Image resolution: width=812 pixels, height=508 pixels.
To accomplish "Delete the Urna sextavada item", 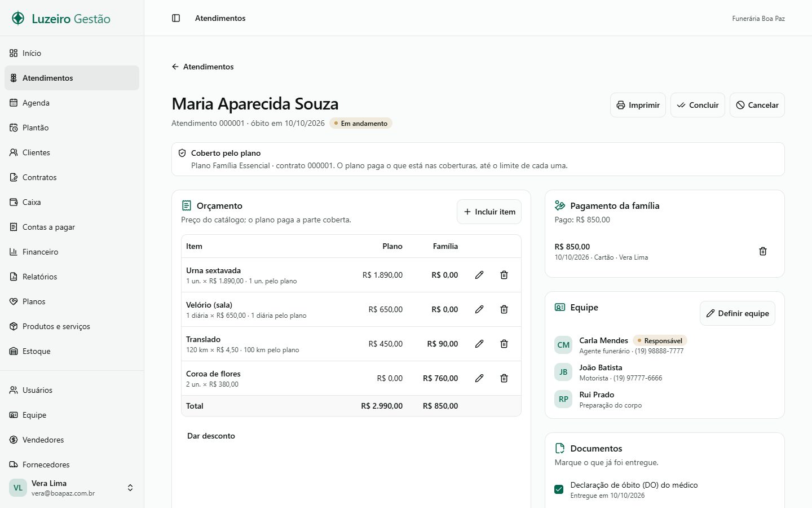I will [x=504, y=275].
